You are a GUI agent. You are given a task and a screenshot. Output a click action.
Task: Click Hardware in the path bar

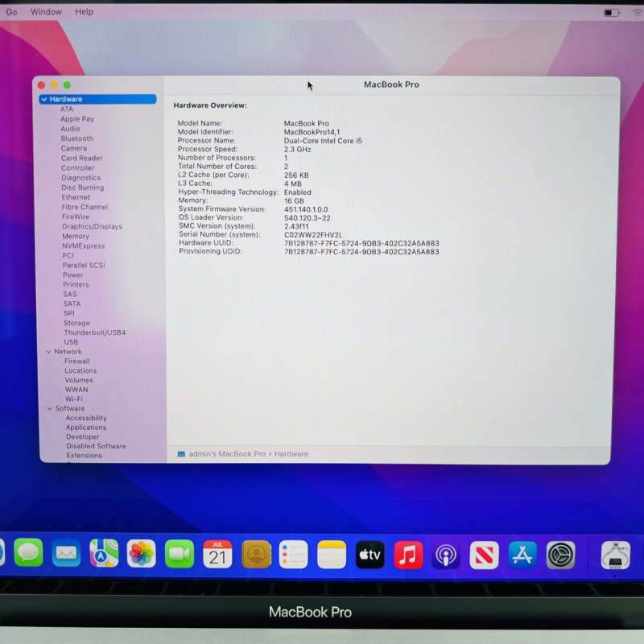291,454
